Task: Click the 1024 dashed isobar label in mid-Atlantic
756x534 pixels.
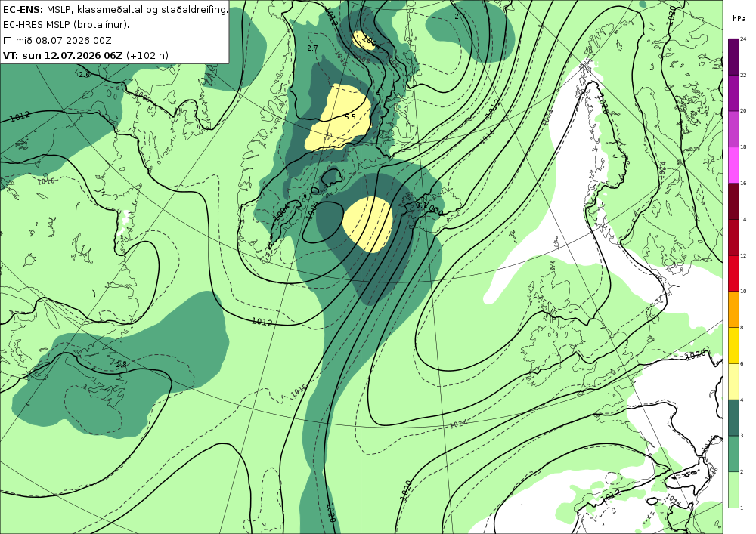Action: 458,424
